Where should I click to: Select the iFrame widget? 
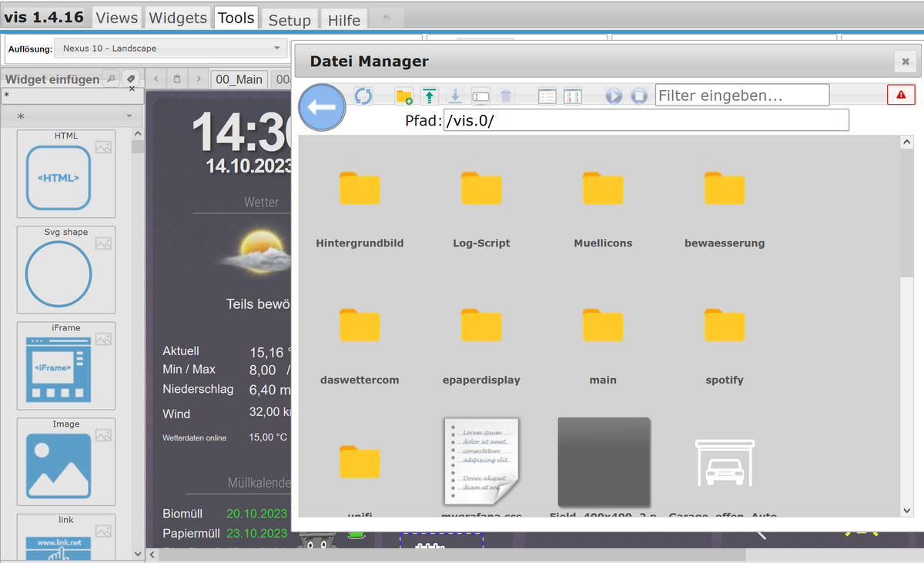(x=66, y=366)
